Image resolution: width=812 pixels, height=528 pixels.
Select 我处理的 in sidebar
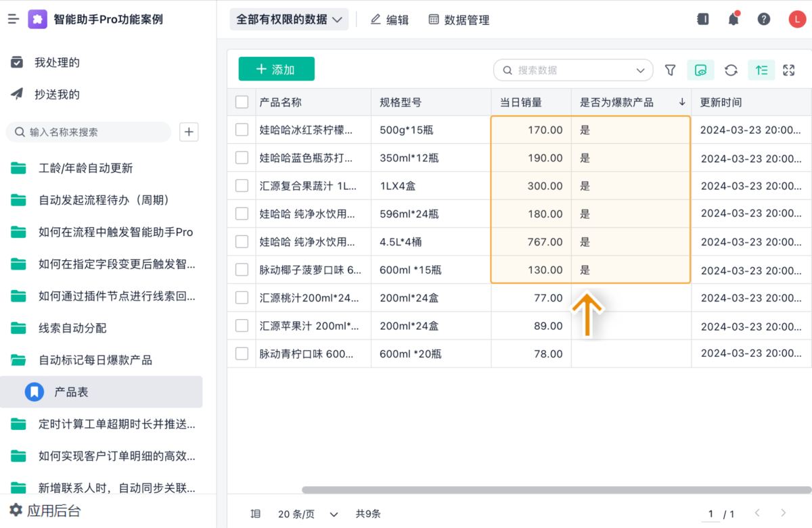(x=57, y=63)
